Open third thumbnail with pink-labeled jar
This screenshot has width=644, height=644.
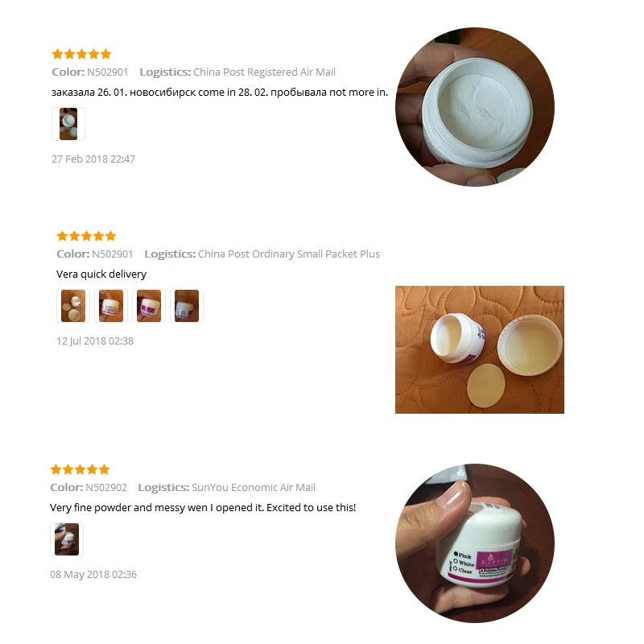pyautogui.click(x=149, y=306)
